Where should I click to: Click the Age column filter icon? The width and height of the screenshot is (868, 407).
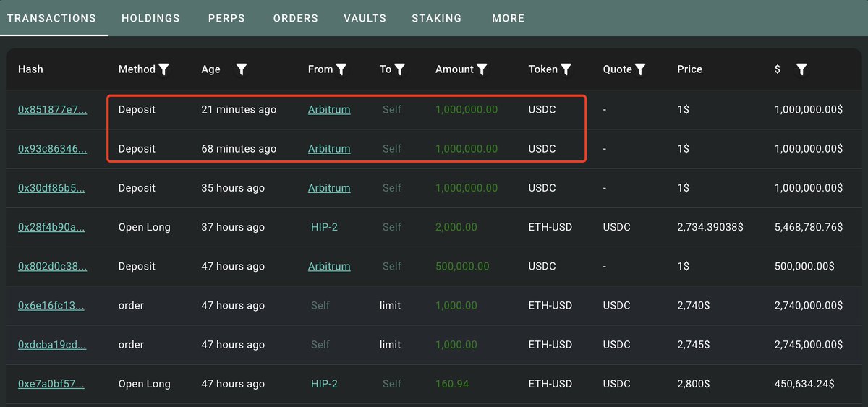(x=242, y=69)
